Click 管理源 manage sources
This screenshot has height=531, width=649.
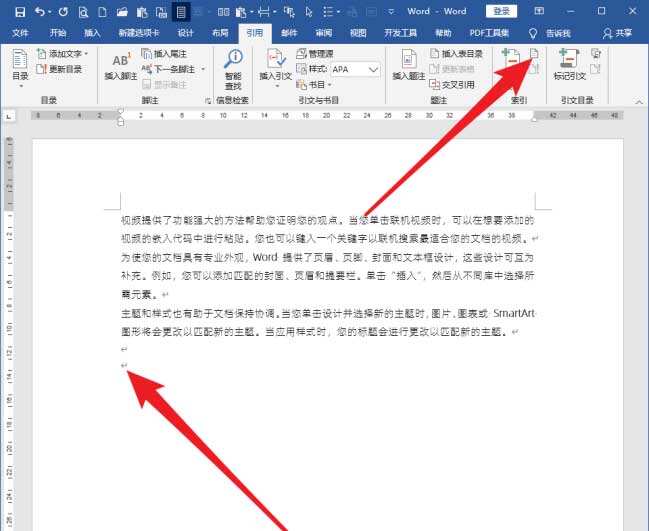click(x=315, y=53)
